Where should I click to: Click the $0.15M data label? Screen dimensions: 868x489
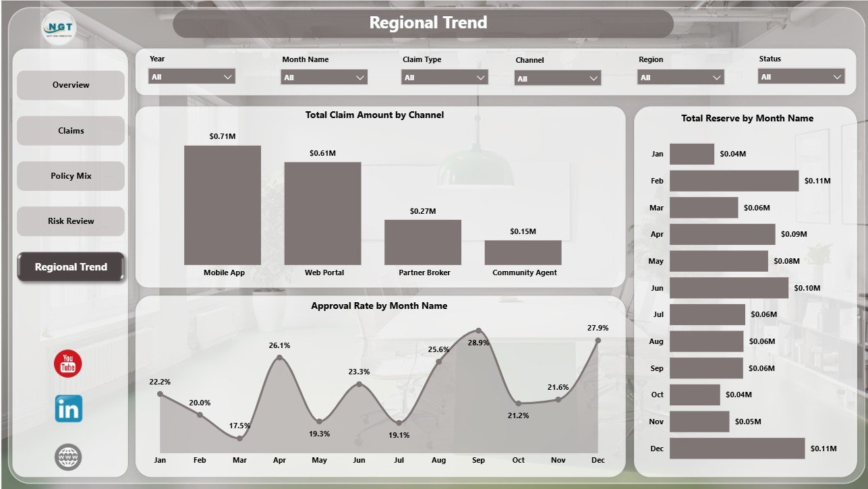coord(523,232)
